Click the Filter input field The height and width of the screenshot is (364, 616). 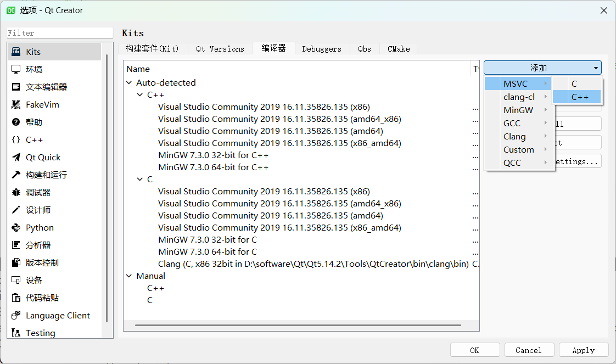pyautogui.click(x=59, y=32)
